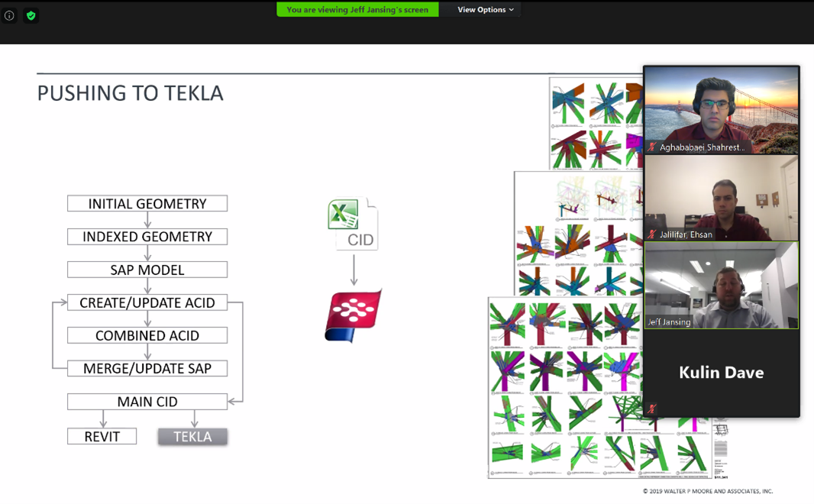This screenshot has height=504, width=814.
Task: Click the 'You are viewing Jeff Jansing's screen' banner
Action: coord(357,9)
